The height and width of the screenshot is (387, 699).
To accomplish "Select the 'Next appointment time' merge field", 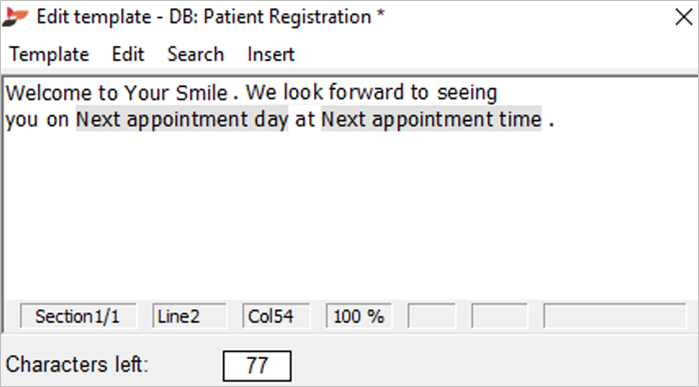I will click(431, 119).
